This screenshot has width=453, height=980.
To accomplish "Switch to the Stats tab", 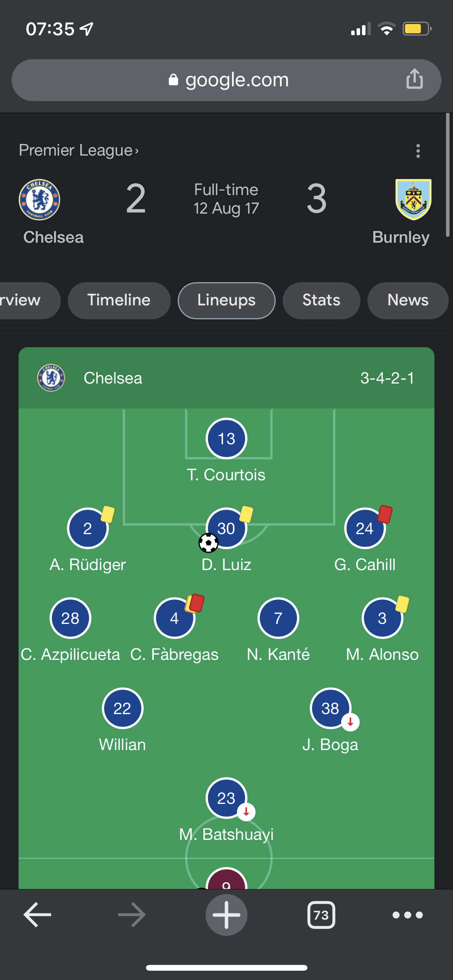I will [321, 300].
